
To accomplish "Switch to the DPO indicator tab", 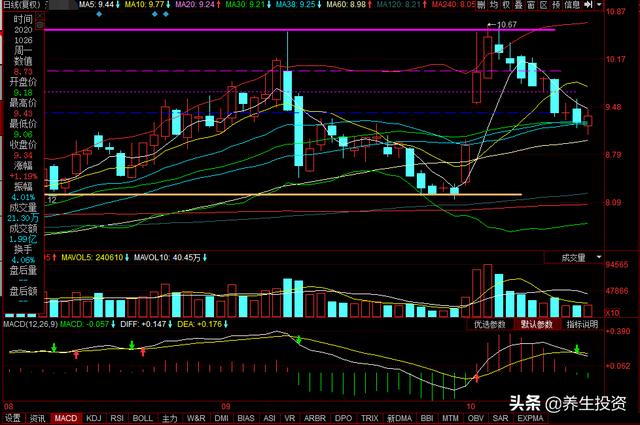I will (x=343, y=418).
